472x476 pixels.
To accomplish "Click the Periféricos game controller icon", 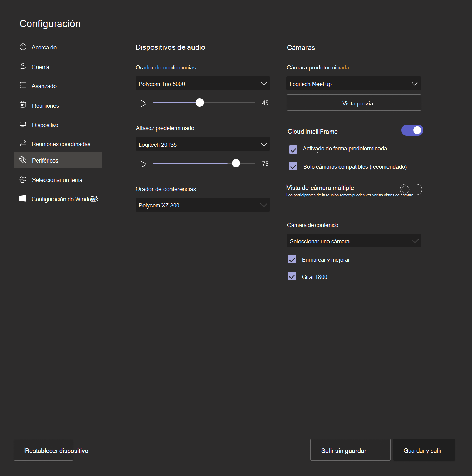I will (x=23, y=160).
